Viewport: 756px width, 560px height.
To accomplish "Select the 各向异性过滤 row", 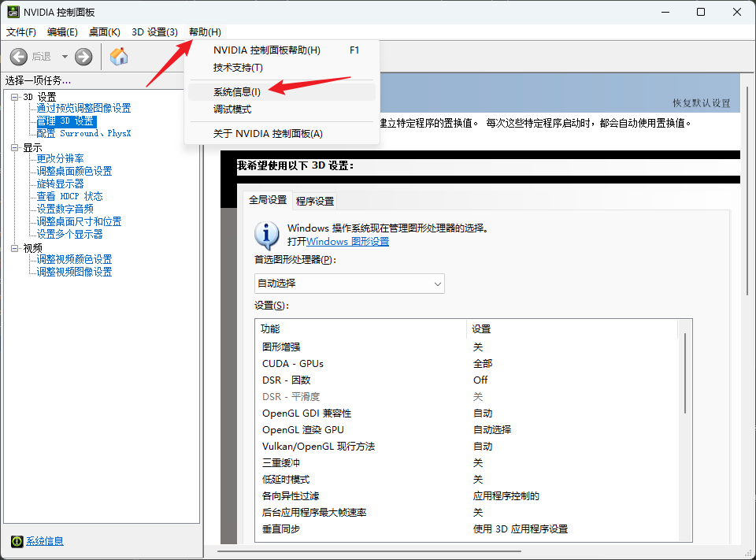I will pos(468,496).
